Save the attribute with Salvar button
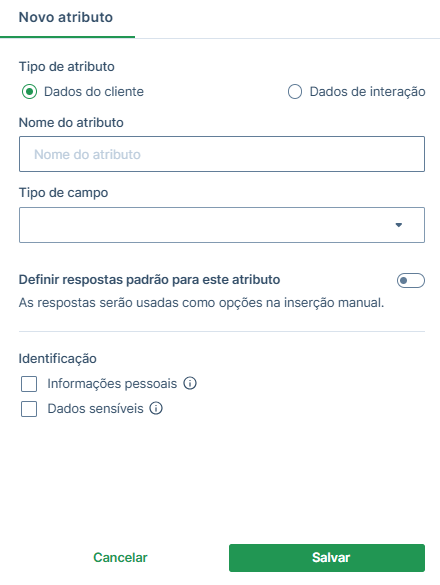This screenshot has width=440, height=585. [327, 558]
